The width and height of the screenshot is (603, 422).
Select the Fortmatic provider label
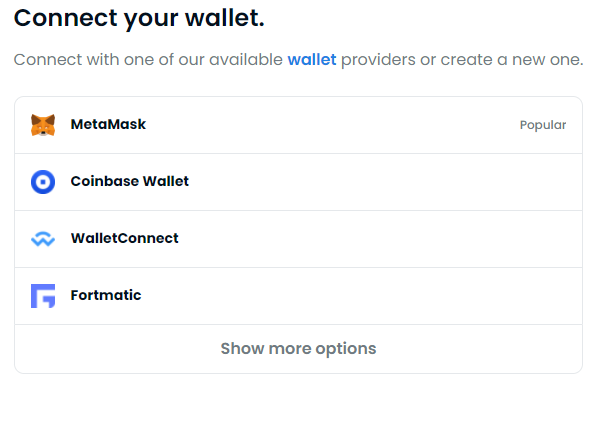tap(106, 295)
